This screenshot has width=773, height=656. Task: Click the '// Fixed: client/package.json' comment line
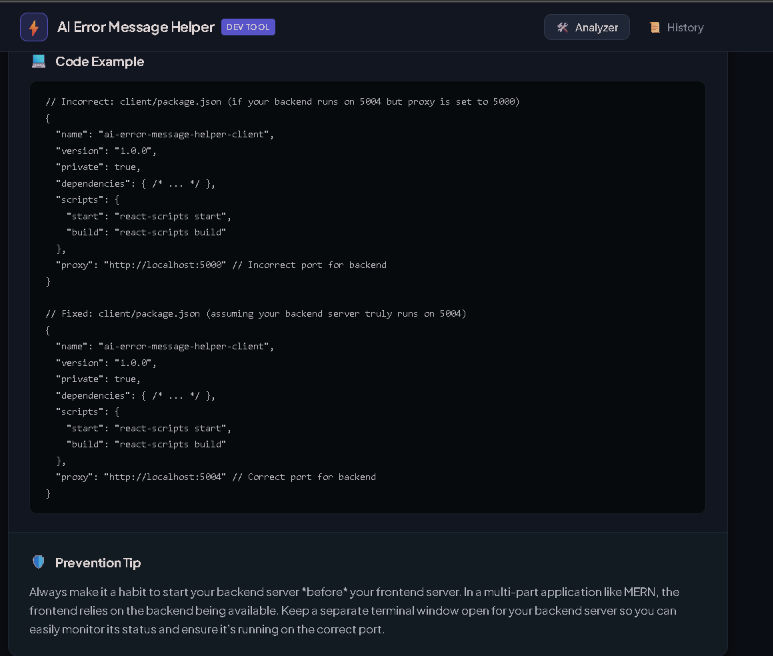click(x=256, y=313)
